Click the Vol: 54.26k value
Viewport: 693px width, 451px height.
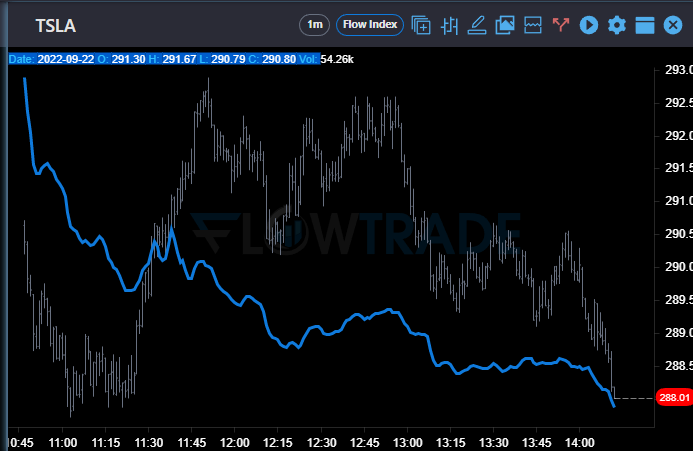coord(326,59)
